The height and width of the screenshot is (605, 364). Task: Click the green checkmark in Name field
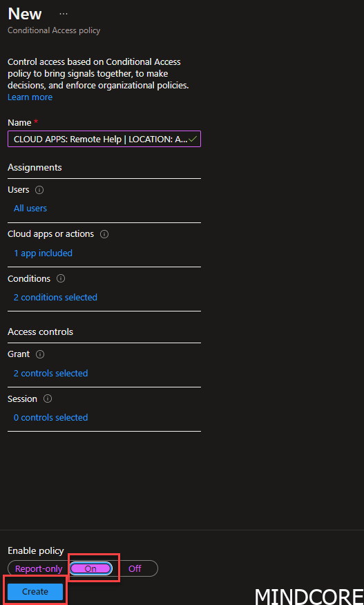point(193,139)
